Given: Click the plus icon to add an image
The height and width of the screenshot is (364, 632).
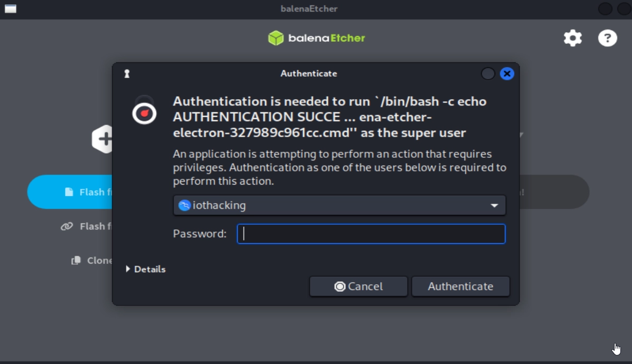Looking at the screenshot, I should (106, 138).
